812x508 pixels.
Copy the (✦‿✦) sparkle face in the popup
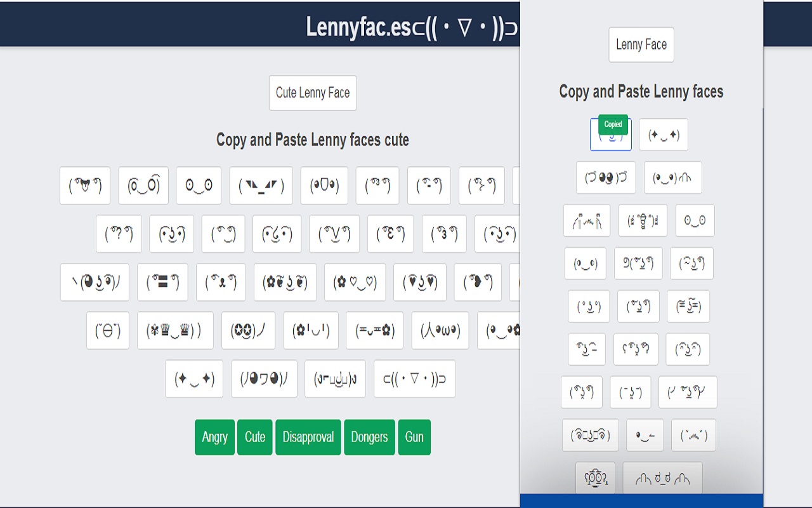[664, 135]
